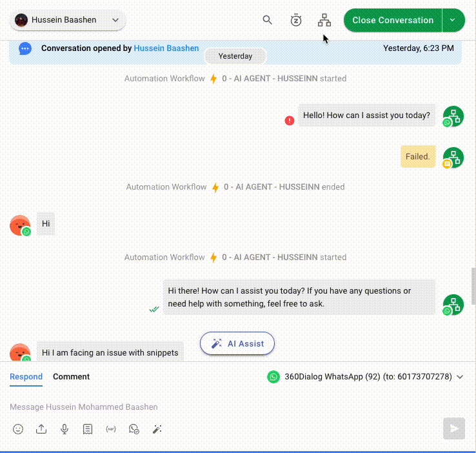Click the snooze conversation timer icon

296,20
